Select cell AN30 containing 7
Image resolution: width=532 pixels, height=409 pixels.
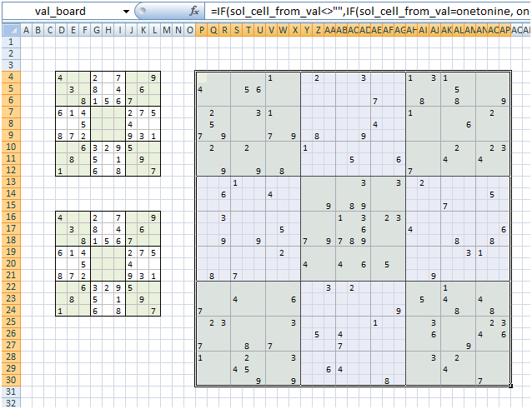(x=481, y=381)
